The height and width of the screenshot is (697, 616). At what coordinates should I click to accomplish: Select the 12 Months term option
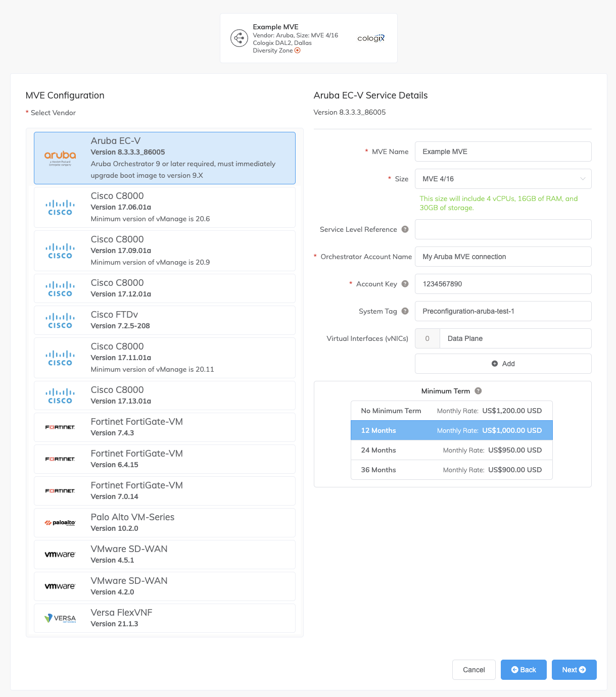click(451, 430)
